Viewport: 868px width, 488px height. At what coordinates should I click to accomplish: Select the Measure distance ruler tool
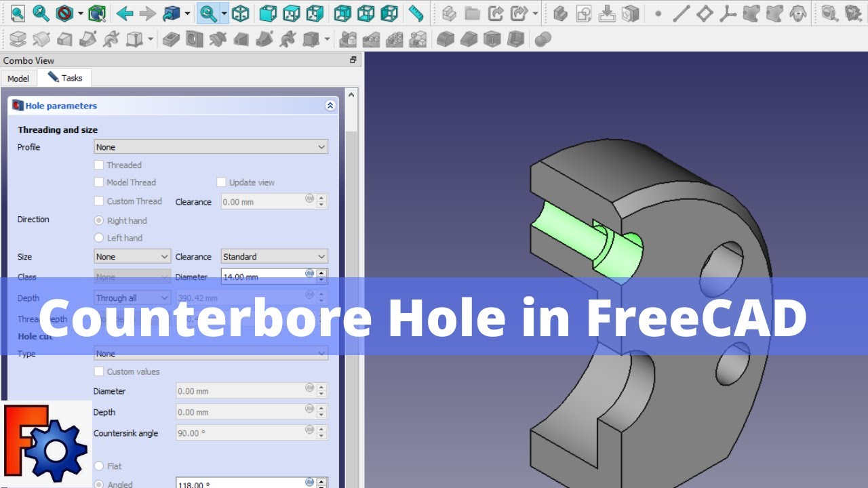coord(416,13)
